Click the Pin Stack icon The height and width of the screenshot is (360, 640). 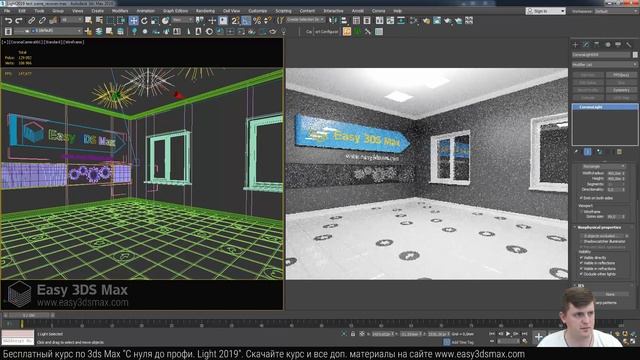(x=576, y=151)
